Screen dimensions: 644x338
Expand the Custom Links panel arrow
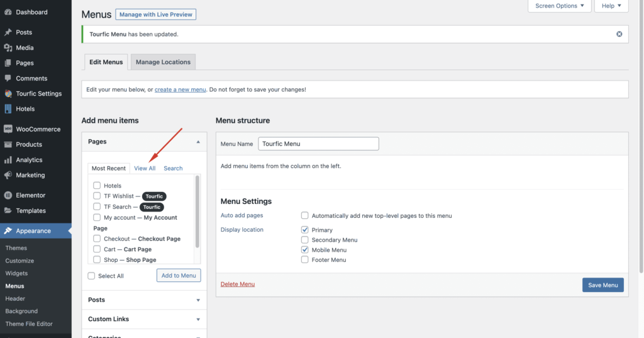pos(198,320)
